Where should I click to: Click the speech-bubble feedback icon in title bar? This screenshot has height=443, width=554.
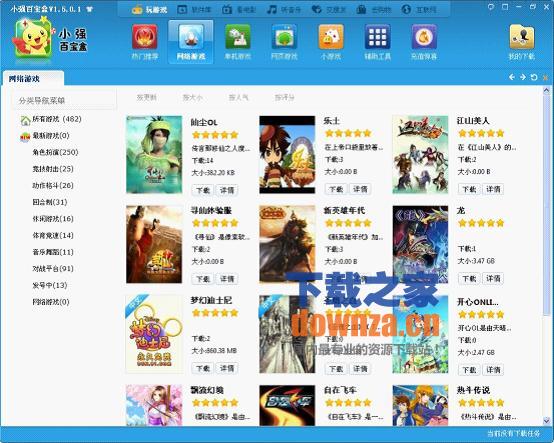(491, 7)
